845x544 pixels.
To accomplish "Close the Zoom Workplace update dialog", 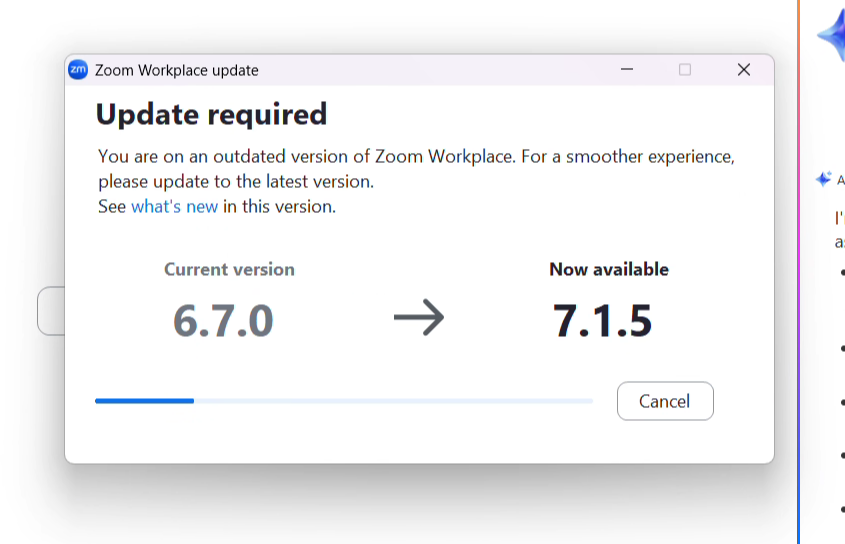I will 744,70.
